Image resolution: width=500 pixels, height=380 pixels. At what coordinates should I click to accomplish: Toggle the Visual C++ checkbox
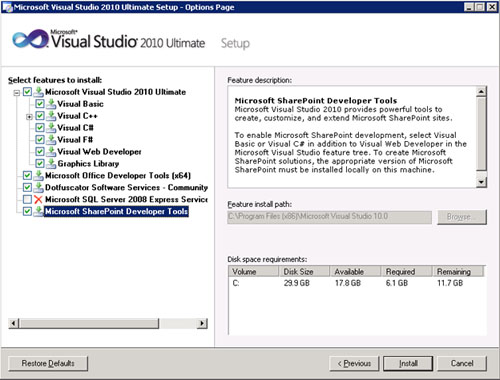pyautogui.click(x=40, y=116)
